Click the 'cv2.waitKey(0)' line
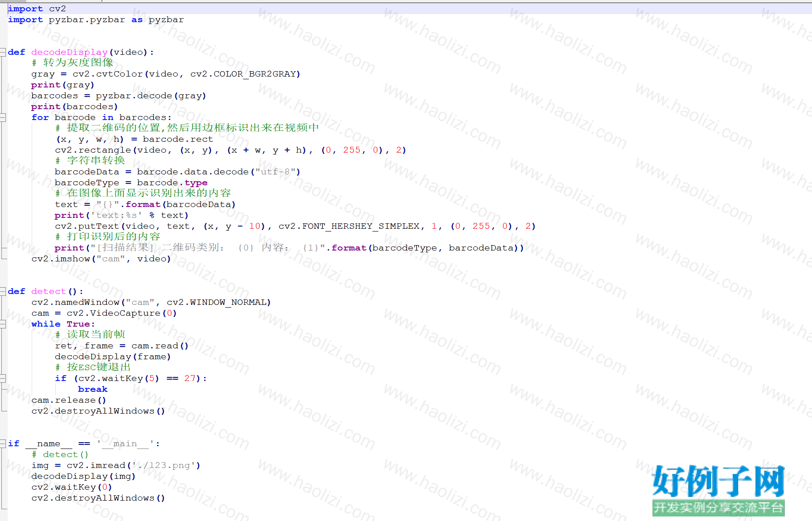This screenshot has width=812, height=521. (x=72, y=487)
